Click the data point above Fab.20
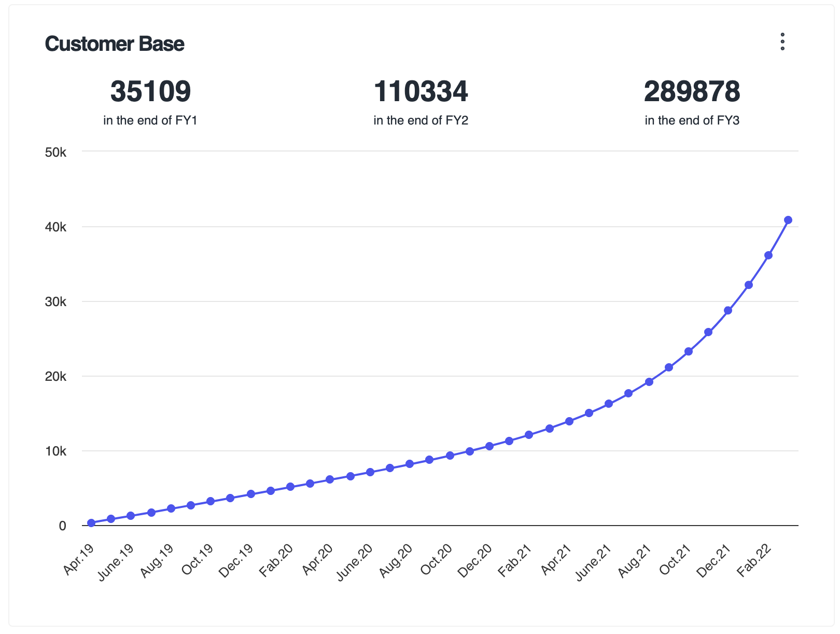Image resolution: width=840 pixels, height=634 pixels. 290,487
